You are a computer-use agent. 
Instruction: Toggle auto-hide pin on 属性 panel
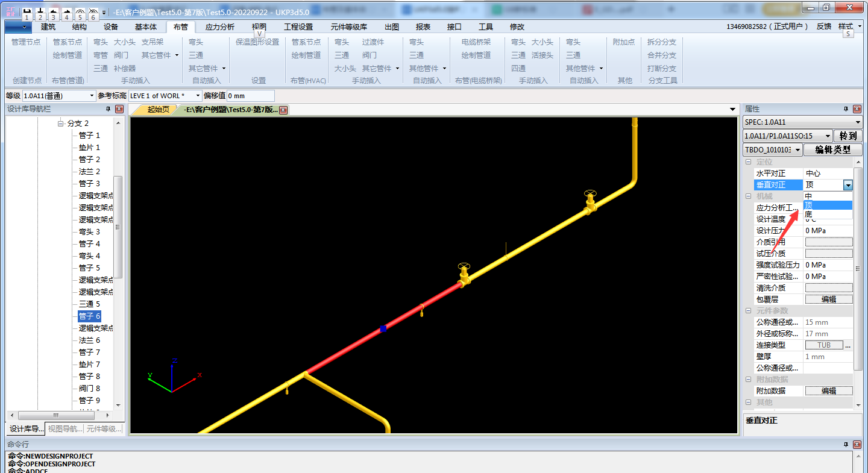(x=846, y=109)
